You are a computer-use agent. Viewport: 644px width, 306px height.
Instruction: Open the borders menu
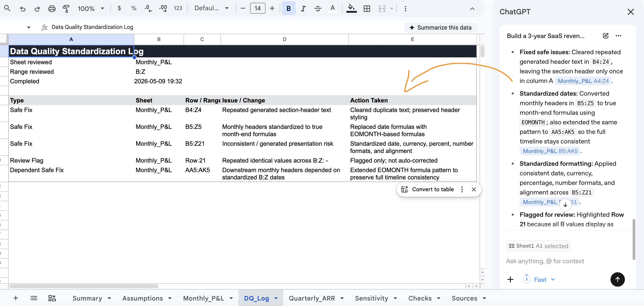pyautogui.click(x=367, y=8)
